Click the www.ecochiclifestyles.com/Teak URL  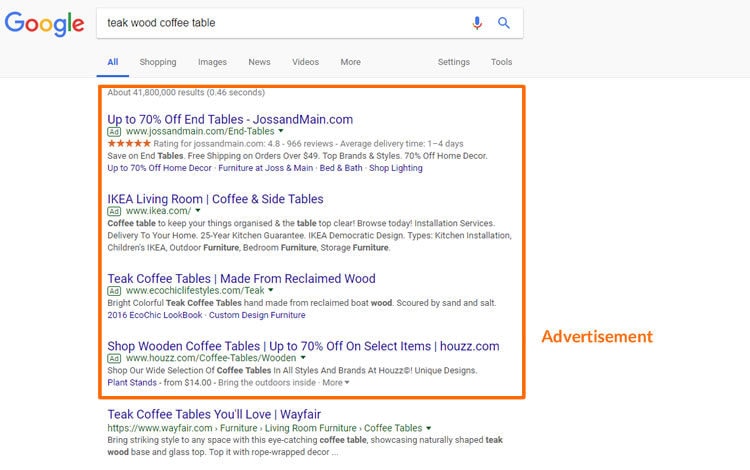coord(195,291)
